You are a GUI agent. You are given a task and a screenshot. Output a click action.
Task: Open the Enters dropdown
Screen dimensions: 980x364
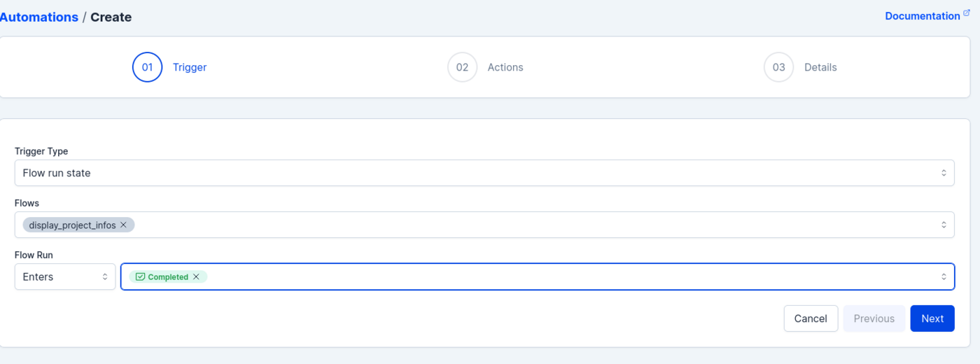[x=65, y=276]
